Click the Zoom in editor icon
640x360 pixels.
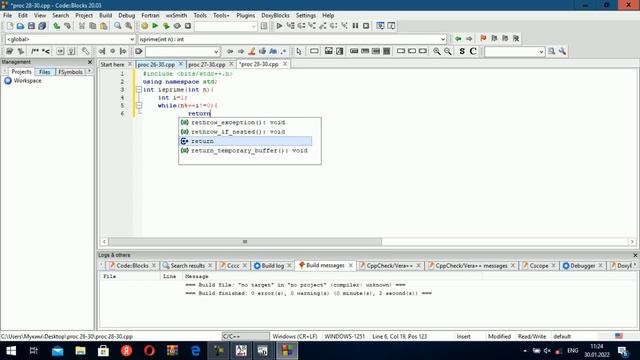coord(437,51)
